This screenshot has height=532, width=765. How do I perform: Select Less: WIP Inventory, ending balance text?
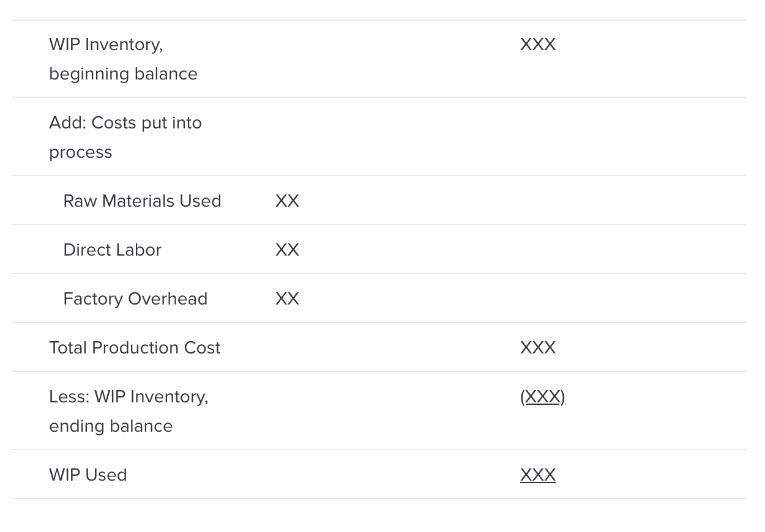pos(129,411)
